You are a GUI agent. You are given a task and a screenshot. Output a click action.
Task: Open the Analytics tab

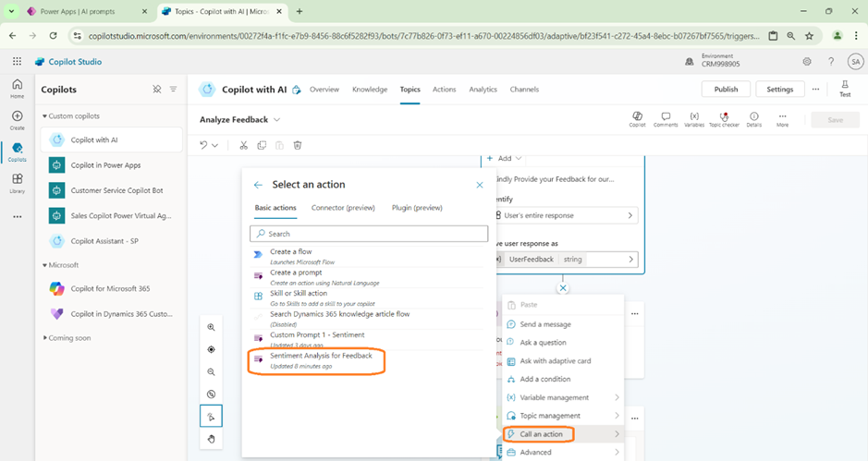pyautogui.click(x=483, y=90)
